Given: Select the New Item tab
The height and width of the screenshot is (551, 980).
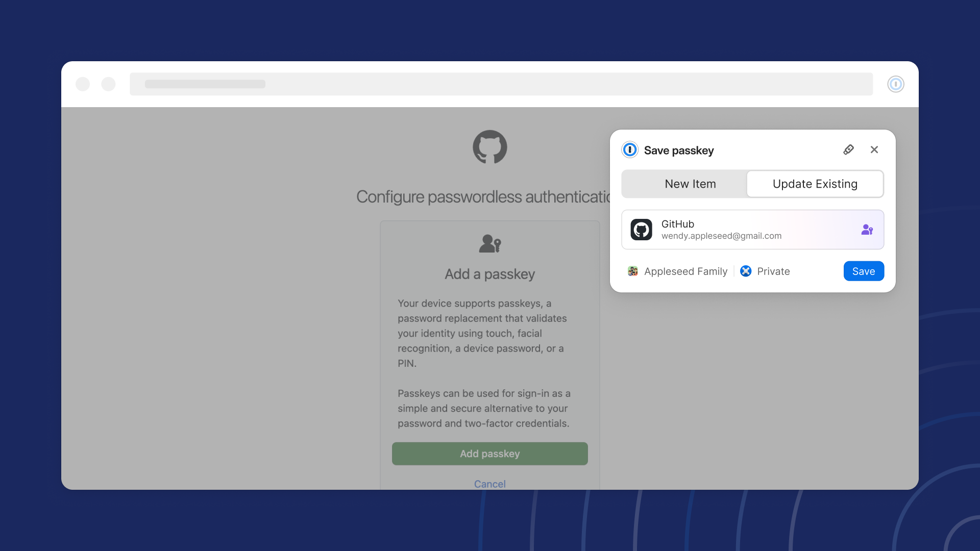Looking at the screenshot, I should click(689, 183).
